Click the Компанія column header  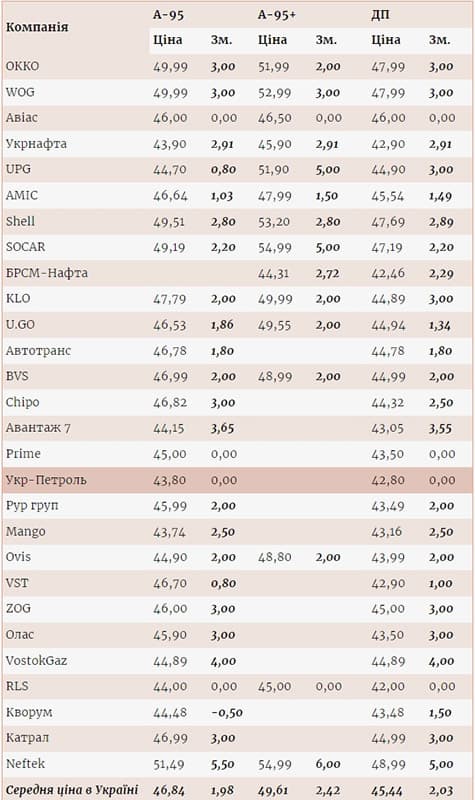pos(37,27)
